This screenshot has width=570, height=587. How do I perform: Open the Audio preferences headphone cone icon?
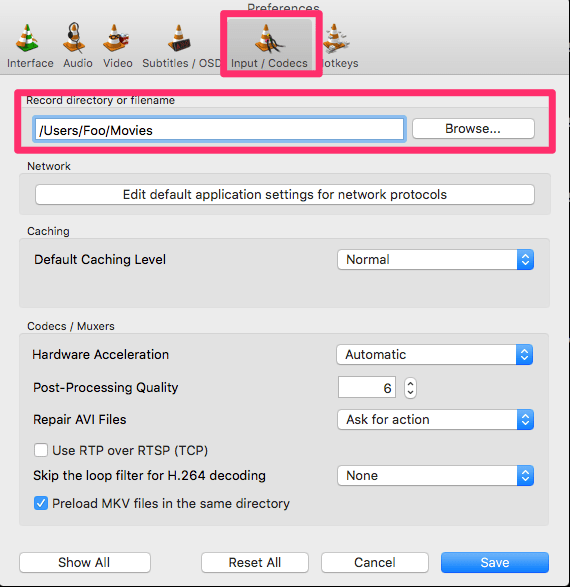point(74,37)
